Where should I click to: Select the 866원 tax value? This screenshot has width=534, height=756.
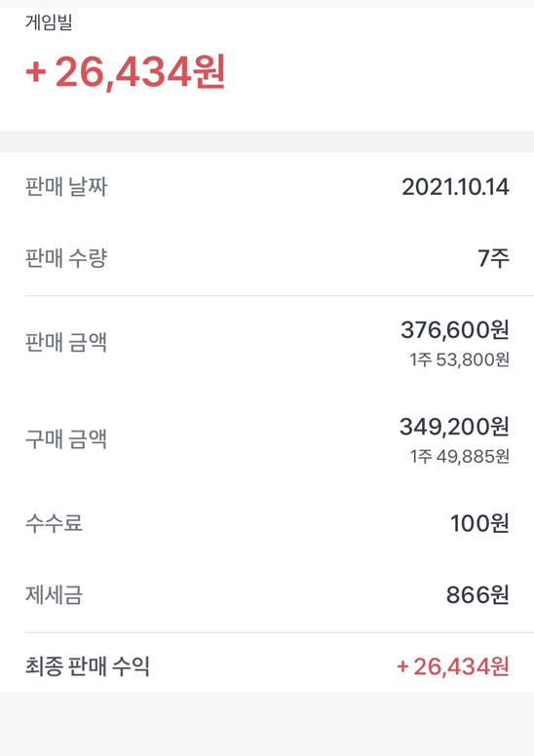(x=477, y=595)
